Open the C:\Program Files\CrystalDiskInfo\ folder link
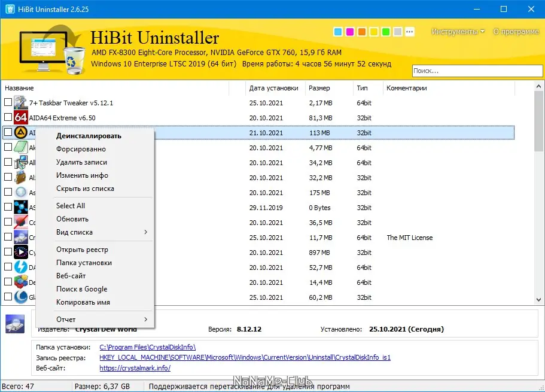This screenshot has height=392, width=545. (x=147, y=347)
